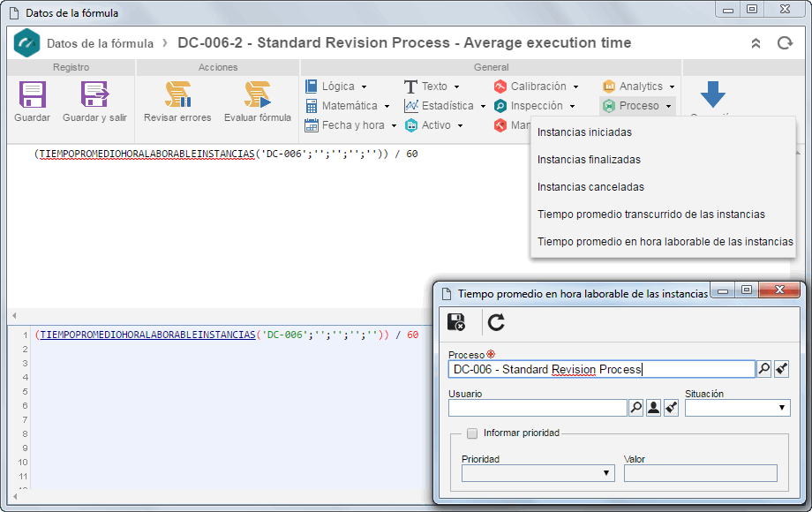Open the Fecha y hora dropdown
This screenshot has height=512, width=812.
(350, 125)
